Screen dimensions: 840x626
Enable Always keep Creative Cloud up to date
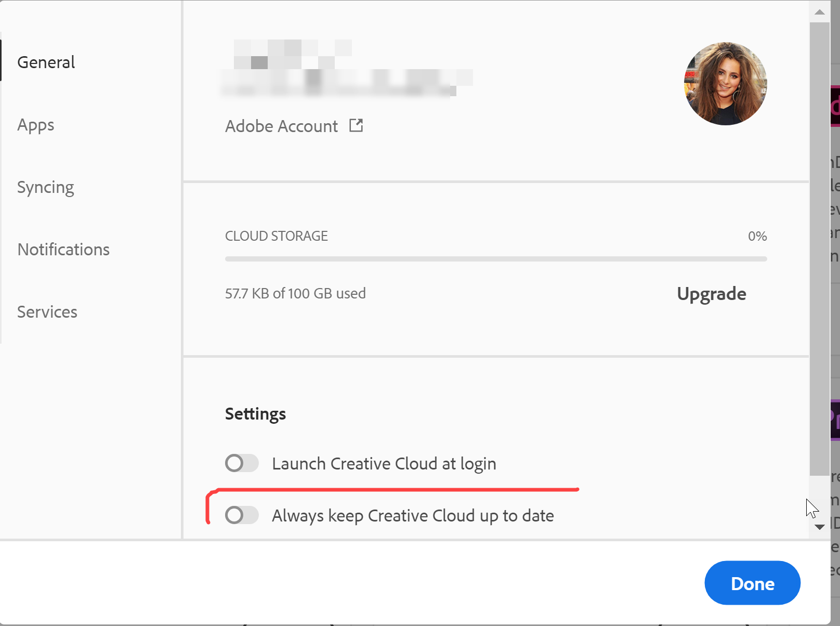pos(241,515)
